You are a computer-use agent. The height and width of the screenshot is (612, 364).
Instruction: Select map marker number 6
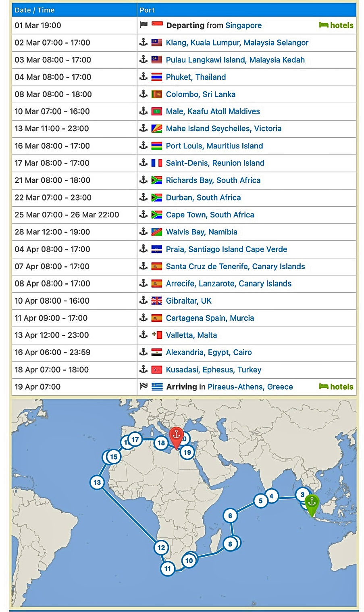pos(230,516)
